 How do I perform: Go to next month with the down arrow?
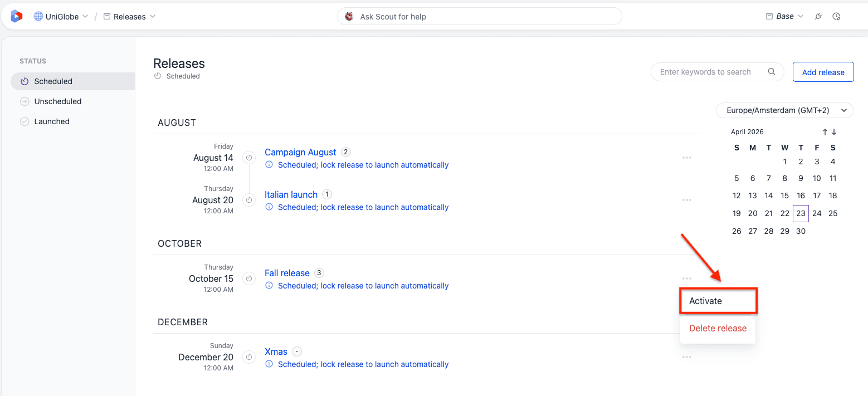tap(834, 132)
